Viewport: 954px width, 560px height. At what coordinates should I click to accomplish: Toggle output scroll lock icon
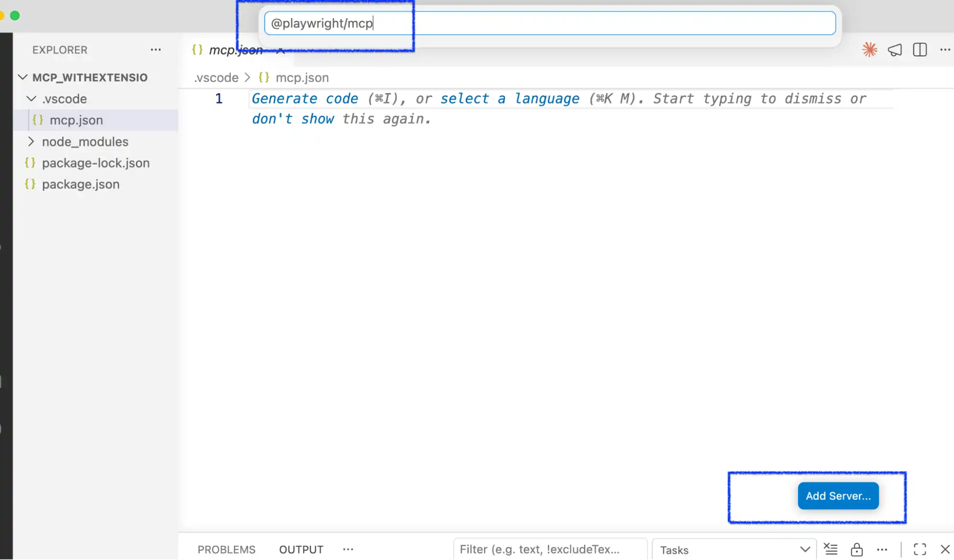click(857, 549)
